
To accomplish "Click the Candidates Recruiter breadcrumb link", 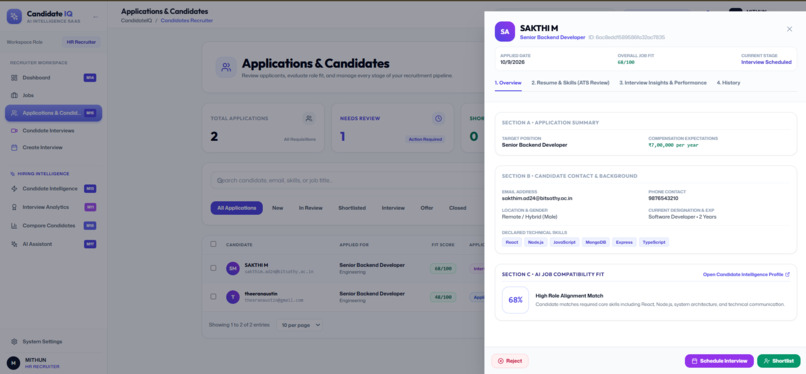I will (187, 21).
